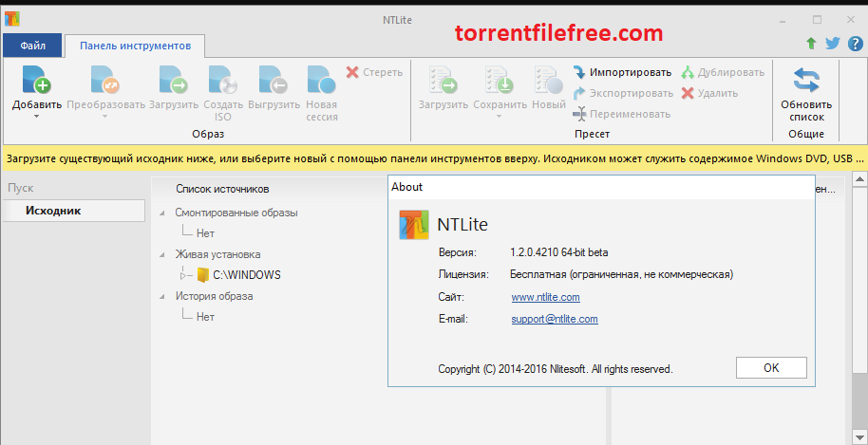868x445 pixels.
Task: Open the Сохранить dropdown arrow
Action: [x=500, y=116]
